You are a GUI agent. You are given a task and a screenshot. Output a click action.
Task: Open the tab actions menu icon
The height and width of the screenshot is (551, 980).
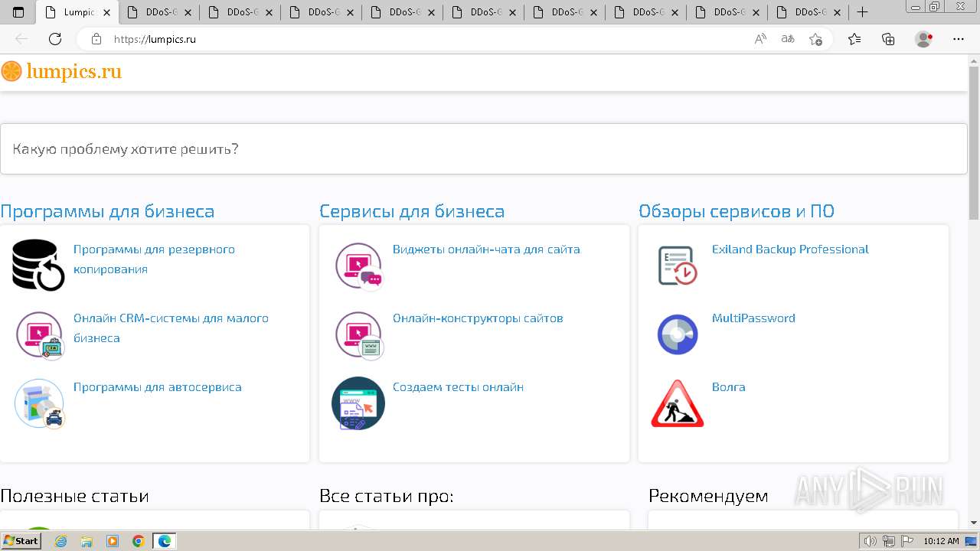pos(18,12)
